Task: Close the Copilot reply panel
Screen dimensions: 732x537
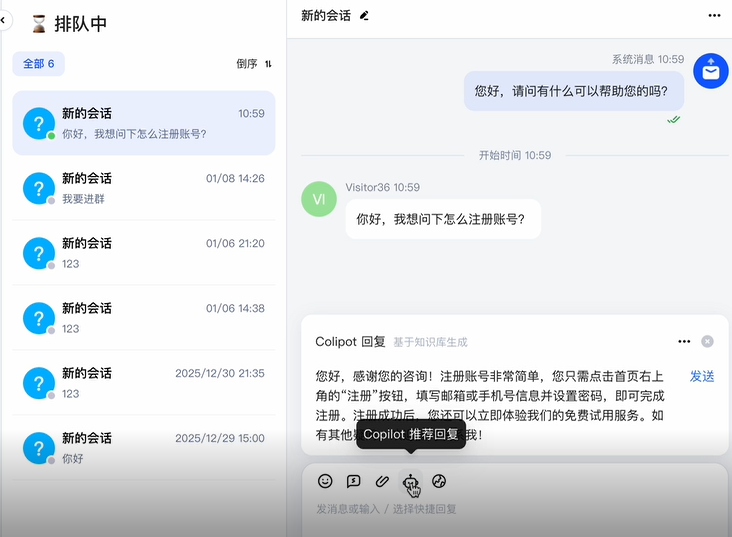Action: [708, 341]
